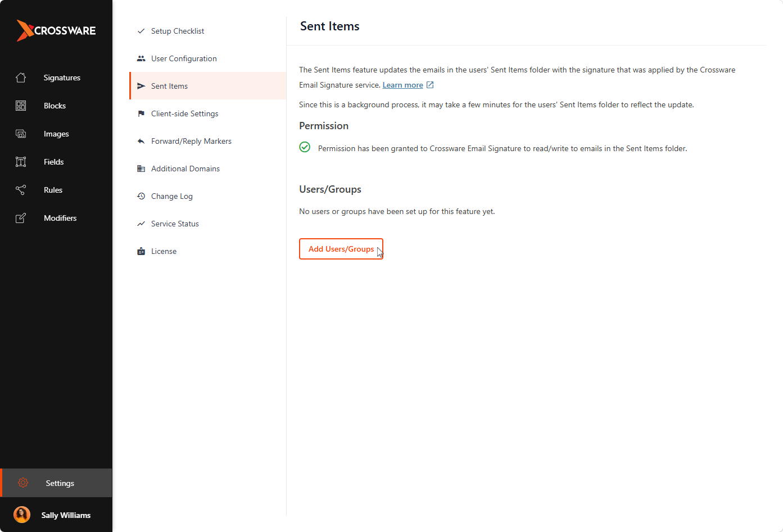Open Signatures via its house icon
This screenshot has height=532, width=783.
pyautogui.click(x=21, y=78)
